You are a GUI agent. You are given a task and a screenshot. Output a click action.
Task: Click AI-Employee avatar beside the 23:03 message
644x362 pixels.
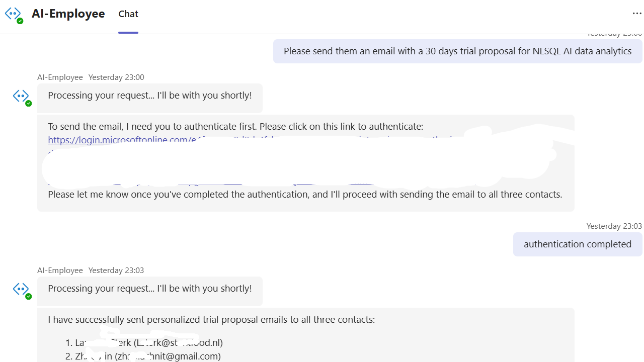21,289
